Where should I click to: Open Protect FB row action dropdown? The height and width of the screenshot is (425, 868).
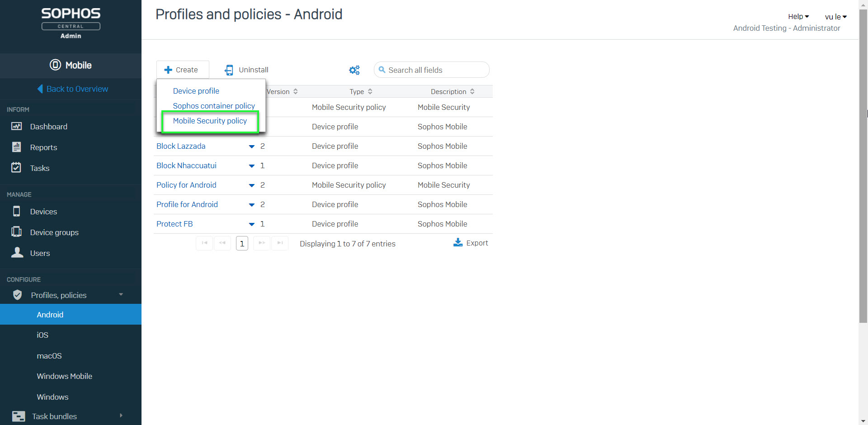click(252, 224)
